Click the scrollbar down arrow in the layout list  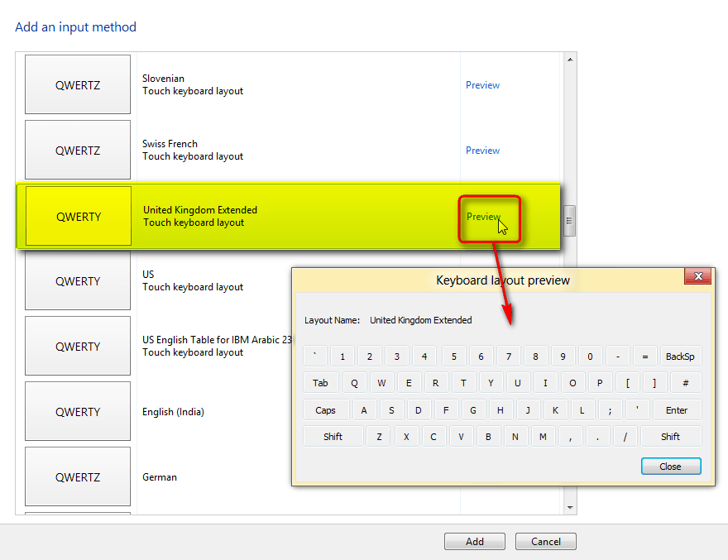click(x=569, y=505)
